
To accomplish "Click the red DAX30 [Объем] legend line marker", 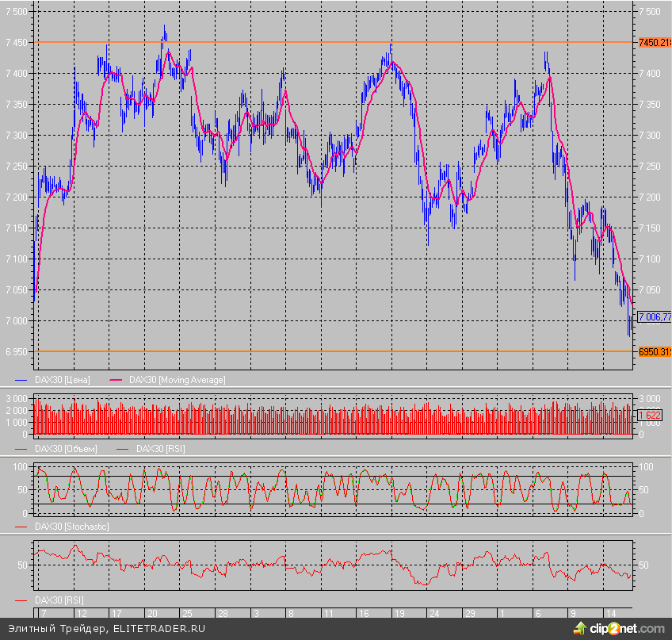I will [x=23, y=449].
